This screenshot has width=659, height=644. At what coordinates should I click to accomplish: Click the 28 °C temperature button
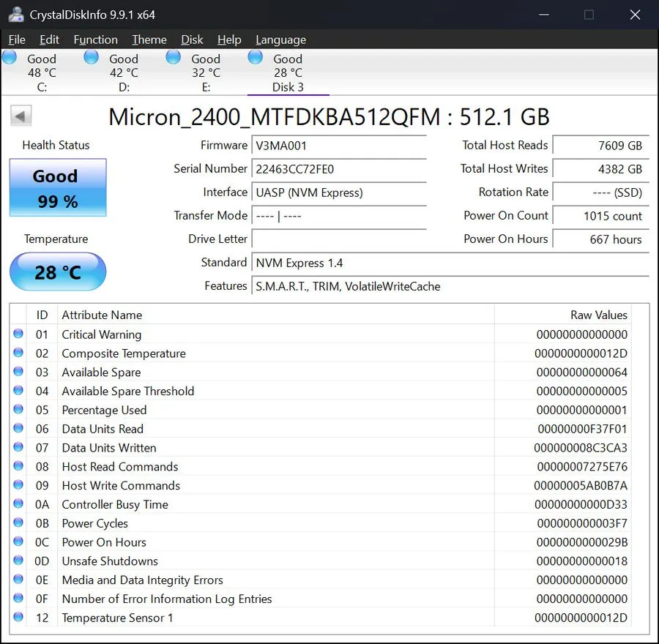[x=58, y=272]
